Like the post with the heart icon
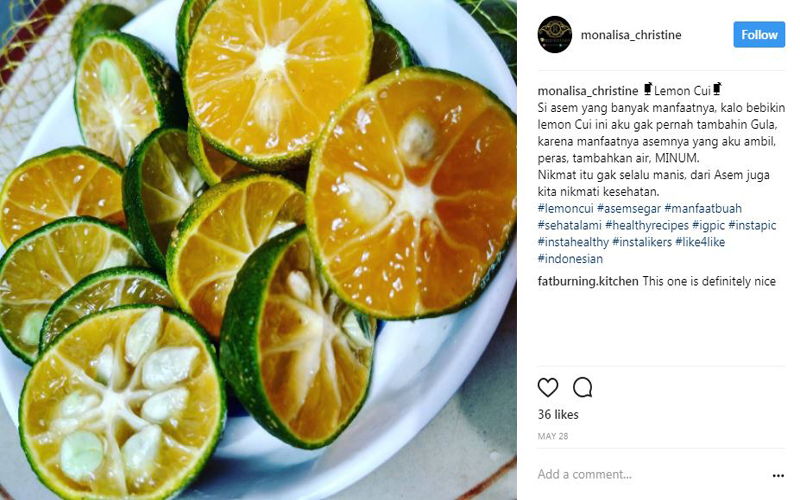800x500 pixels. (x=548, y=388)
